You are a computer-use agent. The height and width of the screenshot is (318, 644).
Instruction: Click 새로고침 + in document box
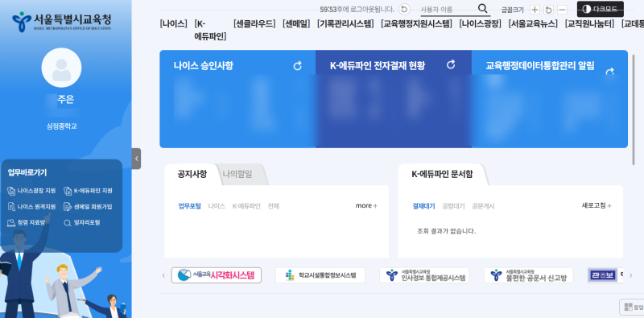click(597, 206)
